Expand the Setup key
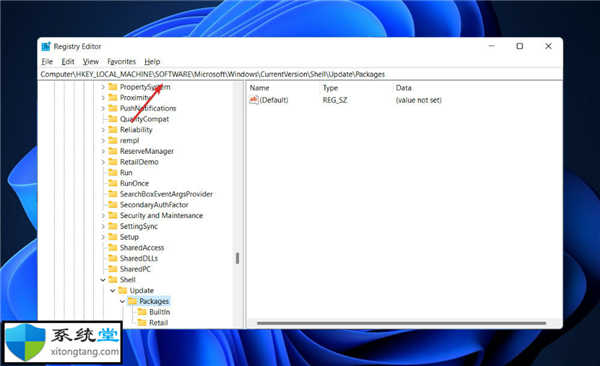Image resolution: width=600 pixels, height=366 pixels. (103, 237)
